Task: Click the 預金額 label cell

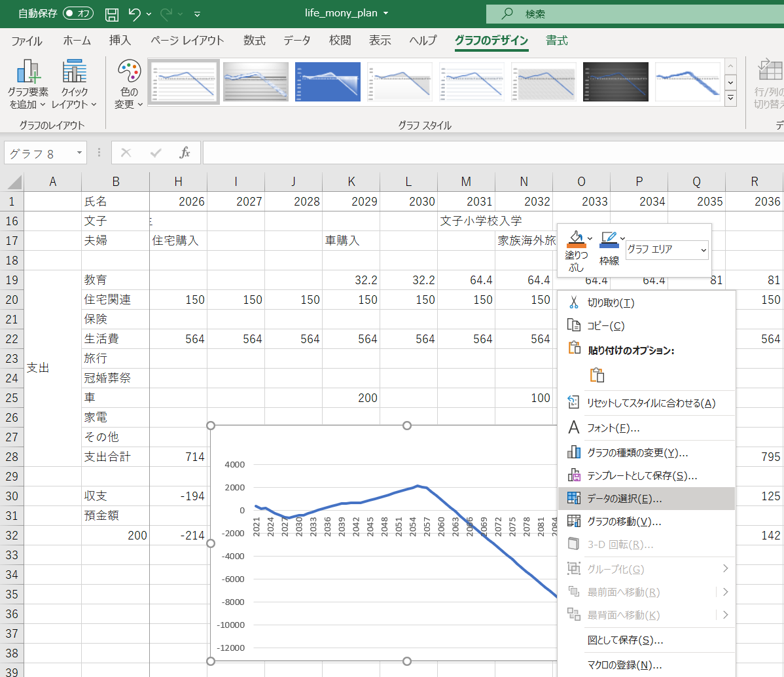Action: (115, 515)
